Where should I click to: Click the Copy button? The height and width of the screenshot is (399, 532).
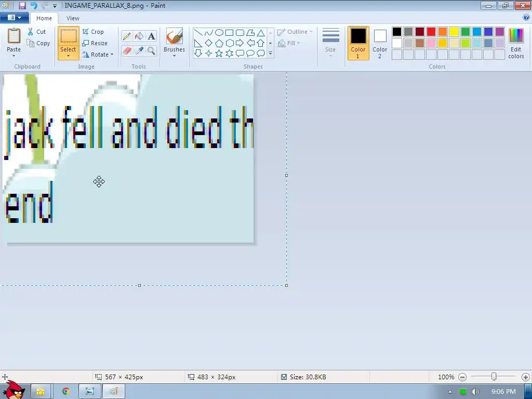click(x=38, y=43)
